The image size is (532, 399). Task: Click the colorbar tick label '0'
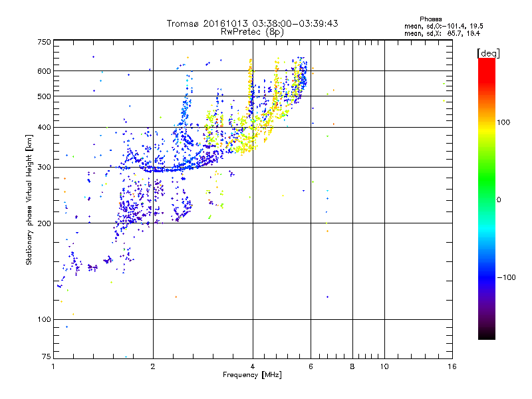click(499, 200)
